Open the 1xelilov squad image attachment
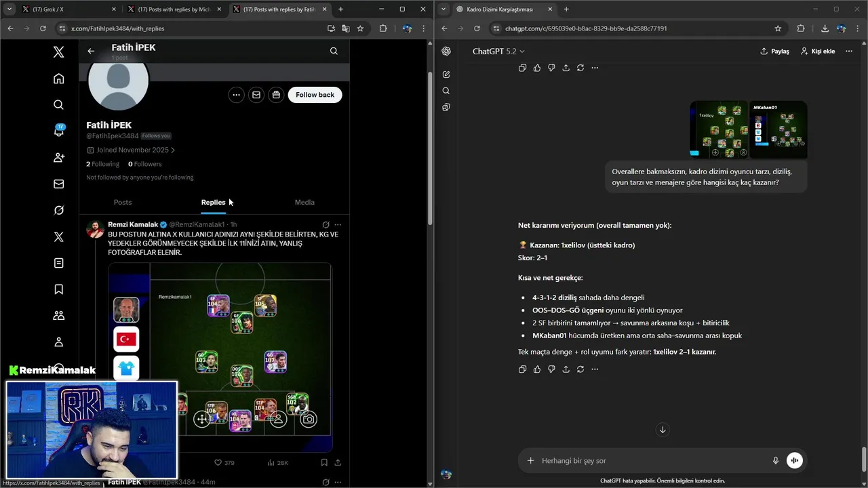The image size is (868, 488). (719, 130)
